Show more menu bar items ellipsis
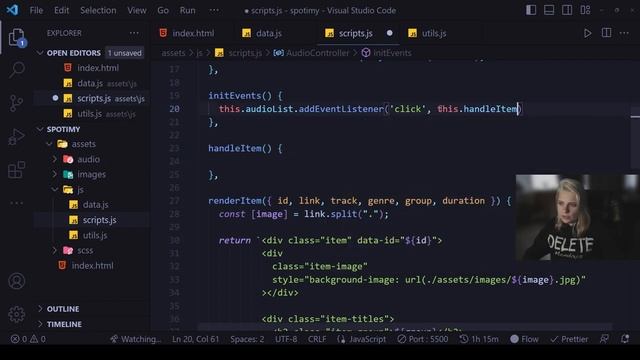 [214, 10]
